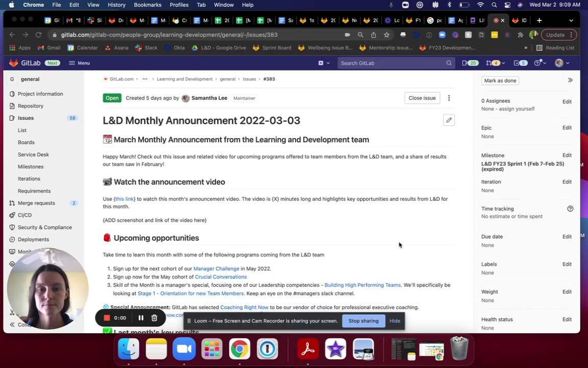
Task: Open issue actions kebab menu
Action: pos(449,98)
